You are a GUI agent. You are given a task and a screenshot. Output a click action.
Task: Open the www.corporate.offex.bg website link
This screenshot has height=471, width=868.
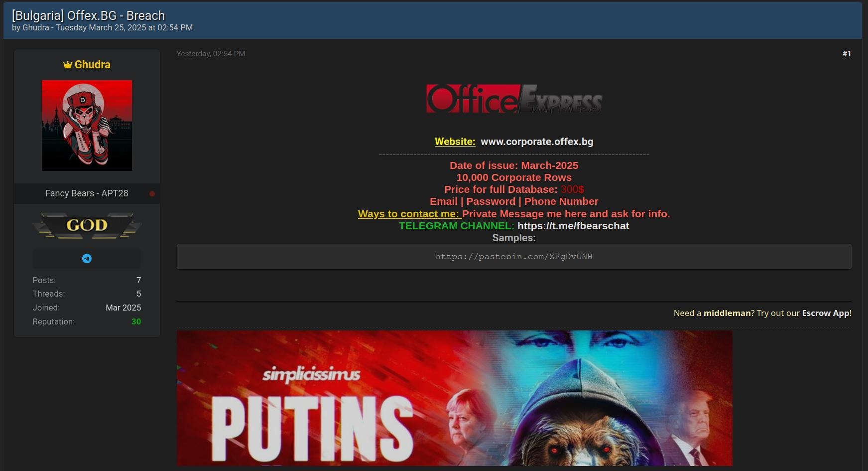point(537,142)
